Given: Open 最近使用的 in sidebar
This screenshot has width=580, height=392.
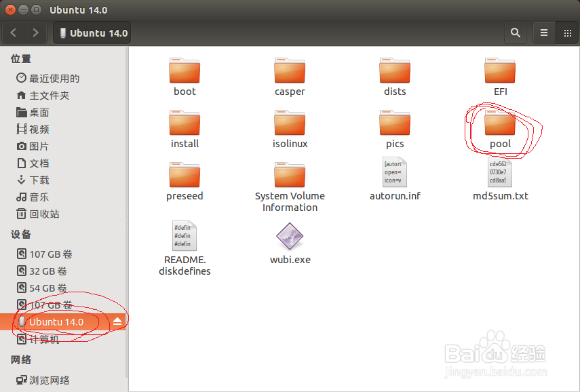Looking at the screenshot, I should [x=48, y=78].
